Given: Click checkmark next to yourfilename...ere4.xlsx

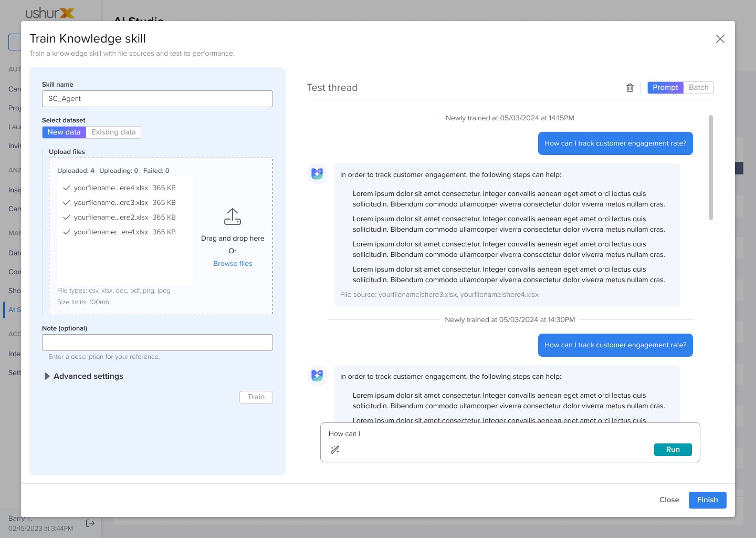Looking at the screenshot, I should pyautogui.click(x=67, y=188).
